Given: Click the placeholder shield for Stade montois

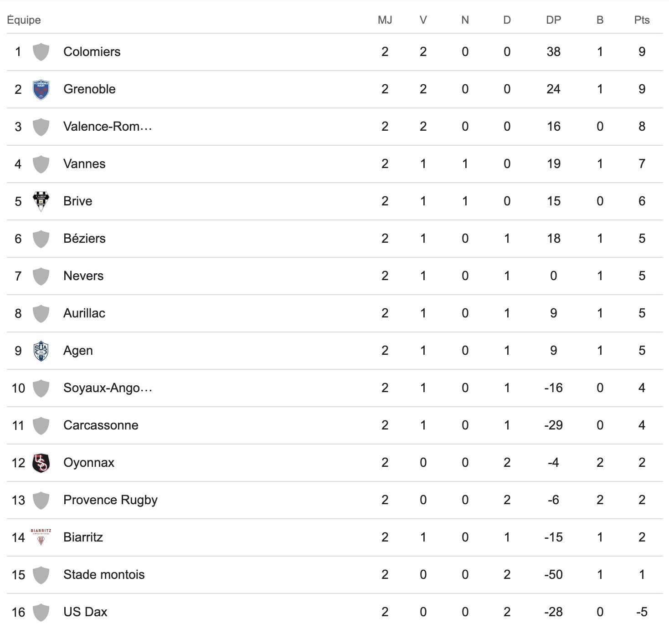Looking at the screenshot, I should point(41,575).
